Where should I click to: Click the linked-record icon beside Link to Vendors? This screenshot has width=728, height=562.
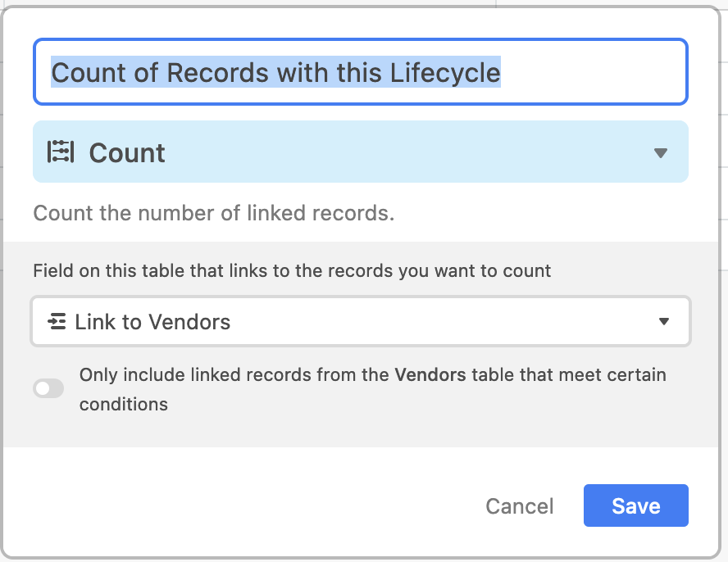(x=57, y=322)
